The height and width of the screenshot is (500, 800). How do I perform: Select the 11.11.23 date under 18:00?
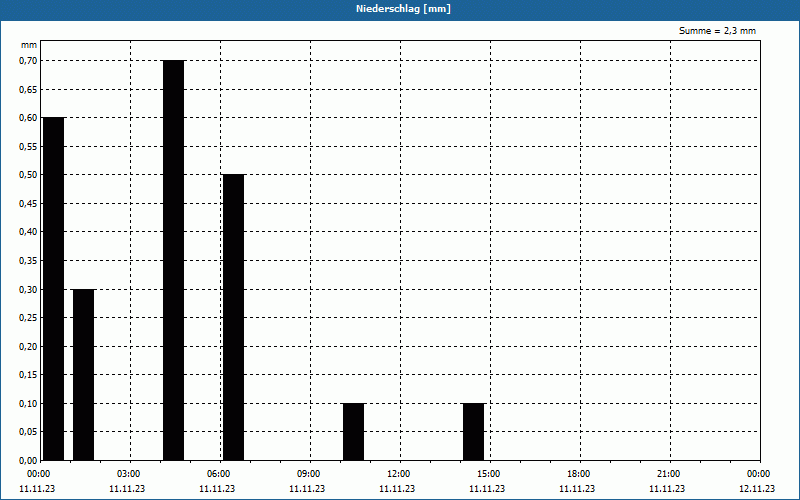[577, 489]
